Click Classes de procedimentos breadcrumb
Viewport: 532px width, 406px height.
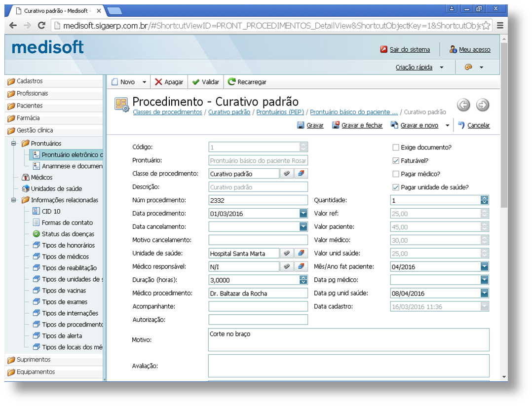click(x=167, y=112)
